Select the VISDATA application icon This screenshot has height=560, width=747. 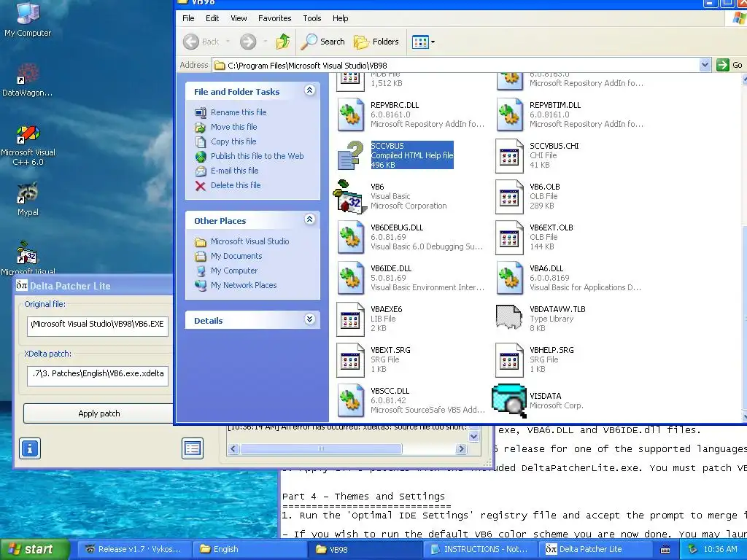click(x=509, y=401)
